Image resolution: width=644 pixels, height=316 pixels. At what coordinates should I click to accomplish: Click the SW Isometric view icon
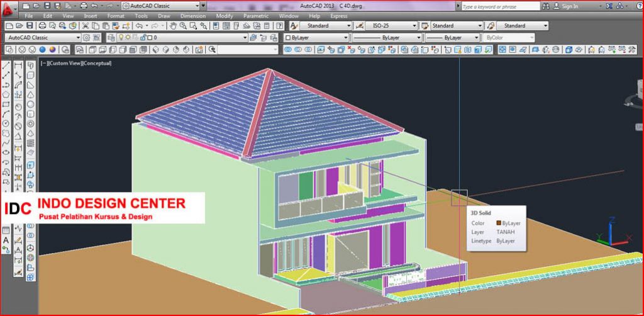click(156, 50)
